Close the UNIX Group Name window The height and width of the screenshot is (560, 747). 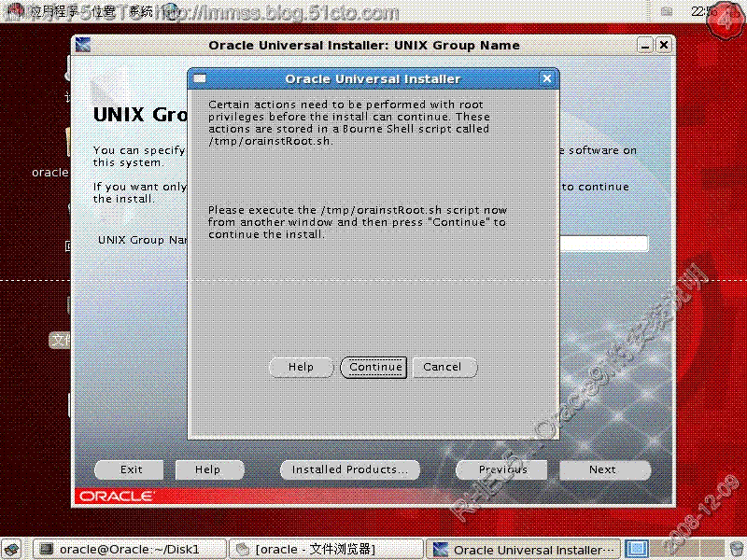point(664,45)
